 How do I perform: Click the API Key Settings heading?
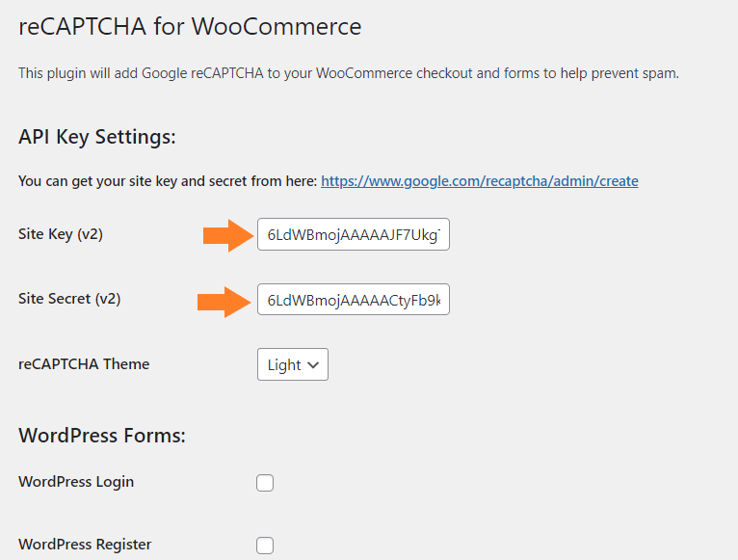point(97,137)
